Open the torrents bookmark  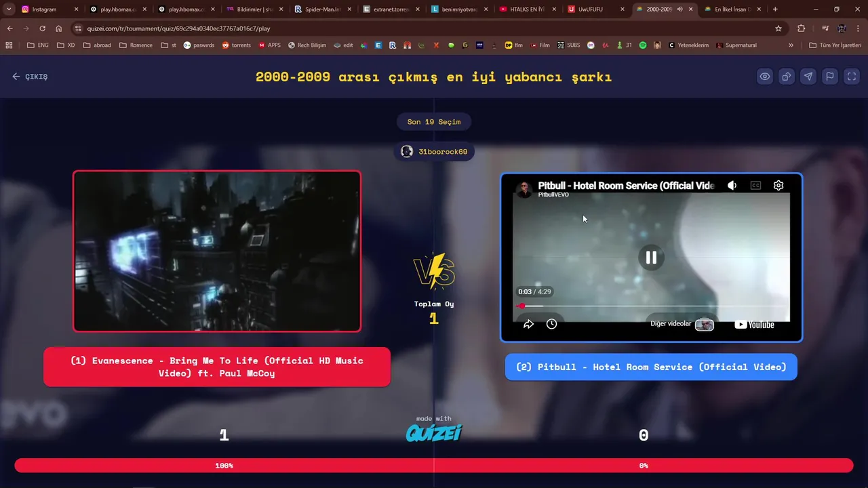(237, 45)
